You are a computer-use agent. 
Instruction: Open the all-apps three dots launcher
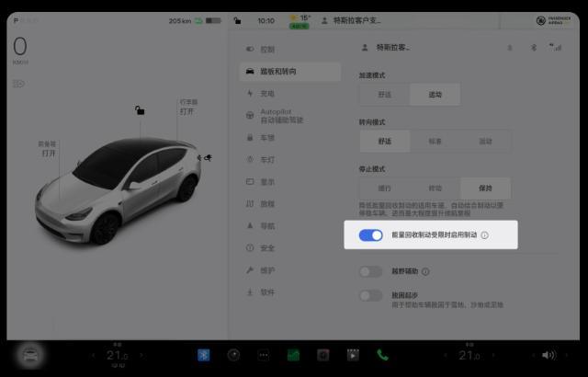point(264,355)
